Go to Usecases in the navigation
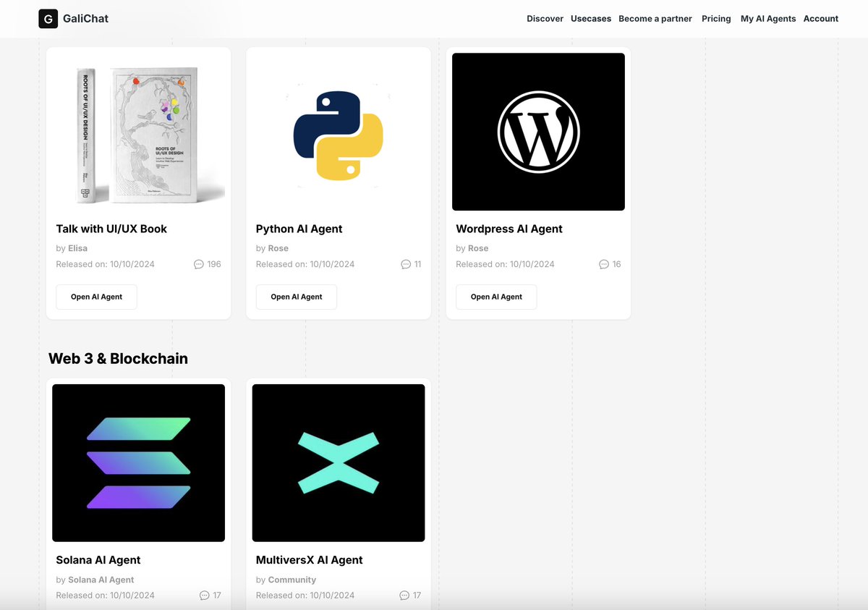The width and height of the screenshot is (868, 610). (591, 19)
